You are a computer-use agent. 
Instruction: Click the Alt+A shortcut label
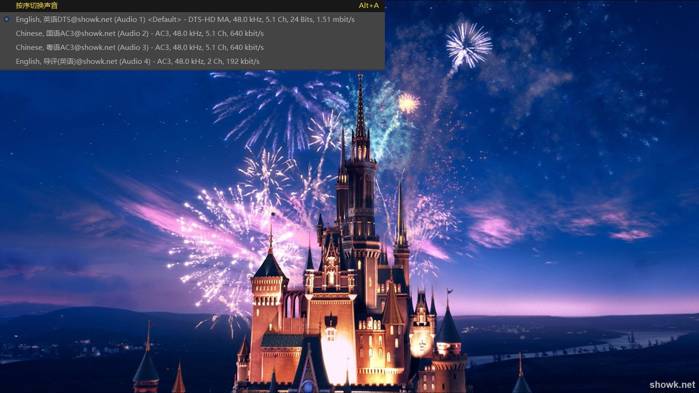point(369,6)
